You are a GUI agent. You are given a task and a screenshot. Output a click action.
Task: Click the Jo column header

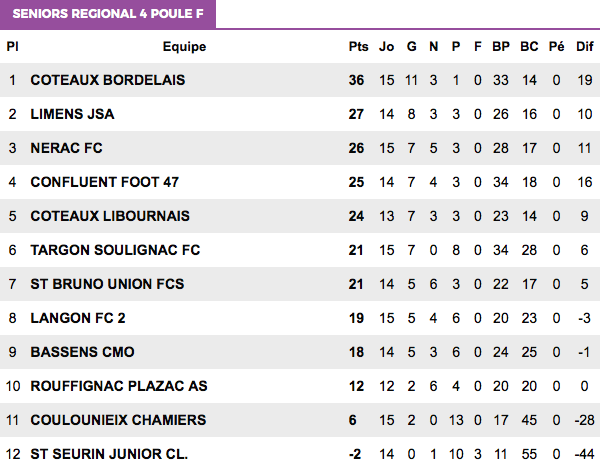pos(387,47)
